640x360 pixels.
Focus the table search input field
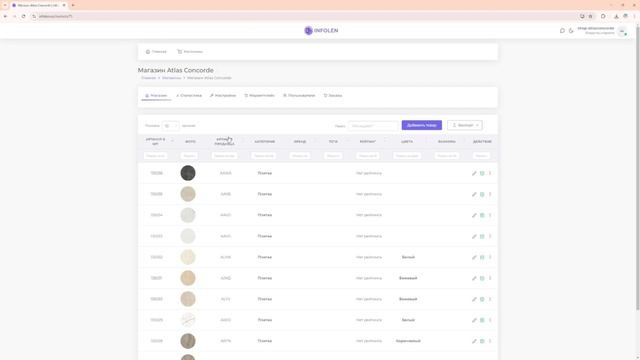click(x=373, y=126)
